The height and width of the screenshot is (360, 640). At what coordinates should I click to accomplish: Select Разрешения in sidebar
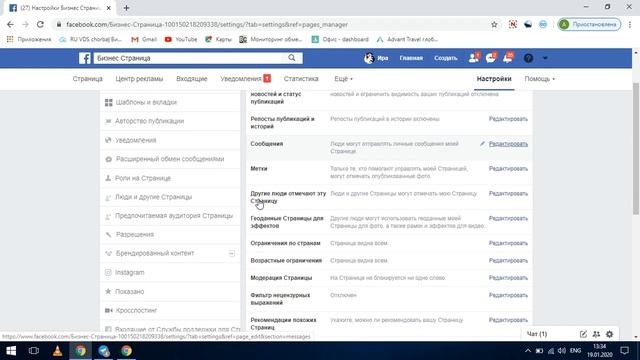170,234
